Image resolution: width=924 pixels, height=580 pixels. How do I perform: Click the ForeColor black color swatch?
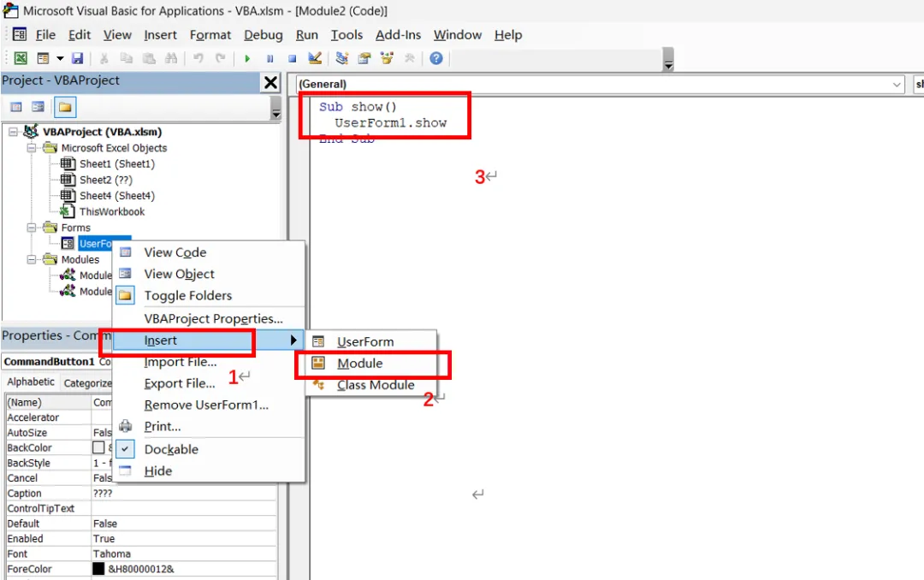click(x=98, y=569)
